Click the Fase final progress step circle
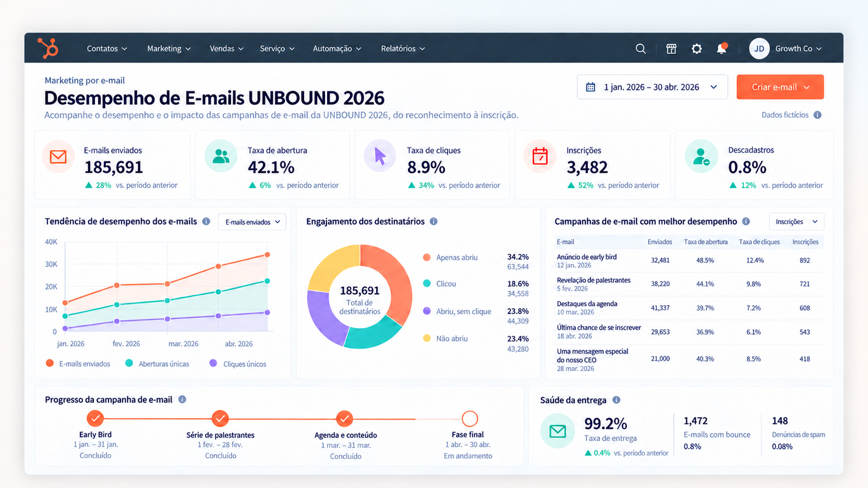 (470, 419)
